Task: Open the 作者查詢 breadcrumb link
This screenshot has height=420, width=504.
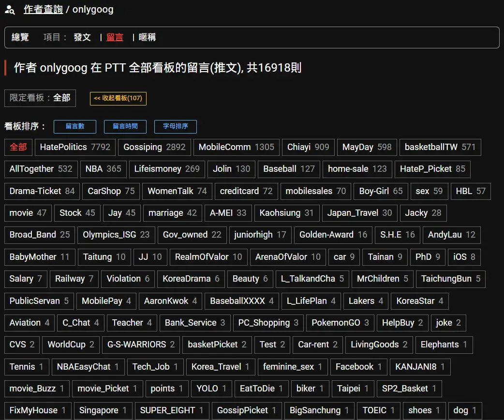Action: click(x=43, y=10)
